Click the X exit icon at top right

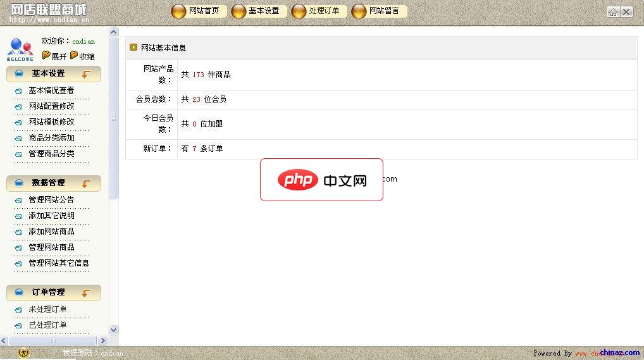627,12
